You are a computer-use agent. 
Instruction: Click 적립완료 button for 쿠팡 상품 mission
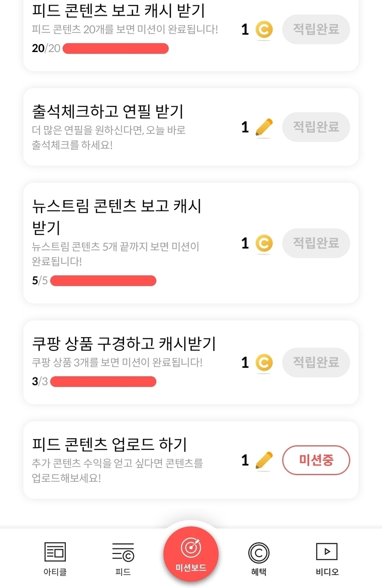click(x=316, y=362)
